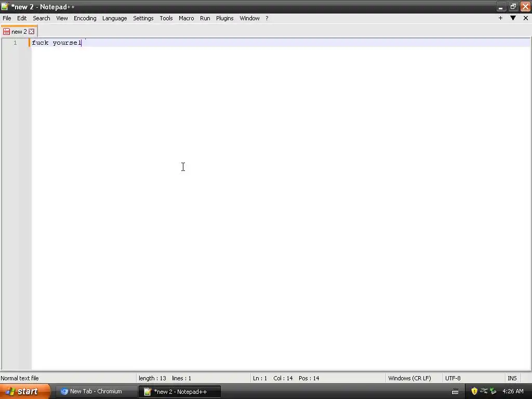Viewport: 532px width, 399px height.
Task: Open the View menu
Action: pos(62,18)
